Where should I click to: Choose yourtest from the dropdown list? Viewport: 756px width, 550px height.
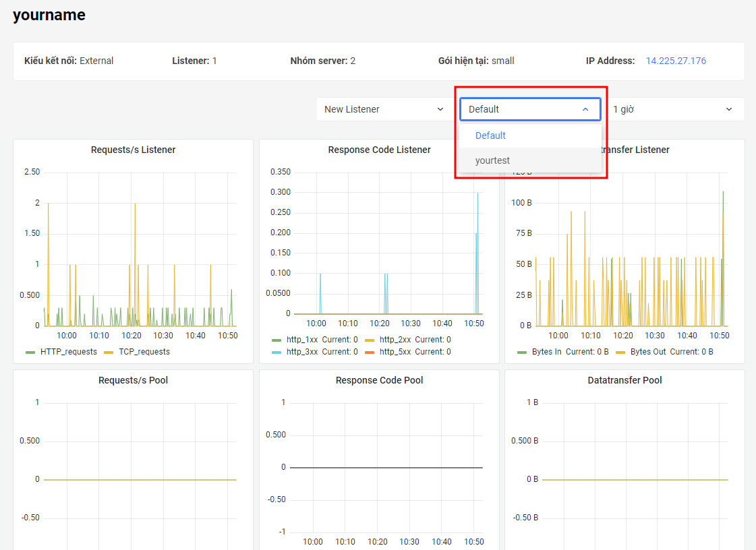(x=530, y=160)
